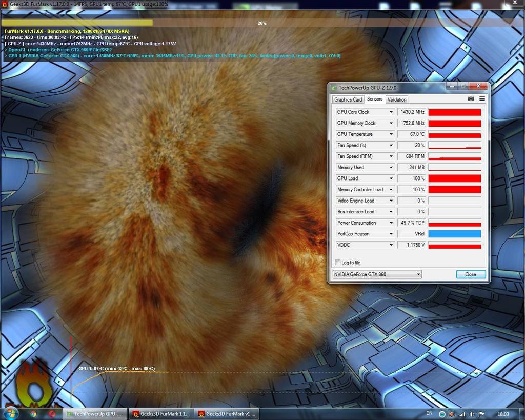
Task: Click the 1752.8 MHz memory clock value
Action: pos(411,123)
